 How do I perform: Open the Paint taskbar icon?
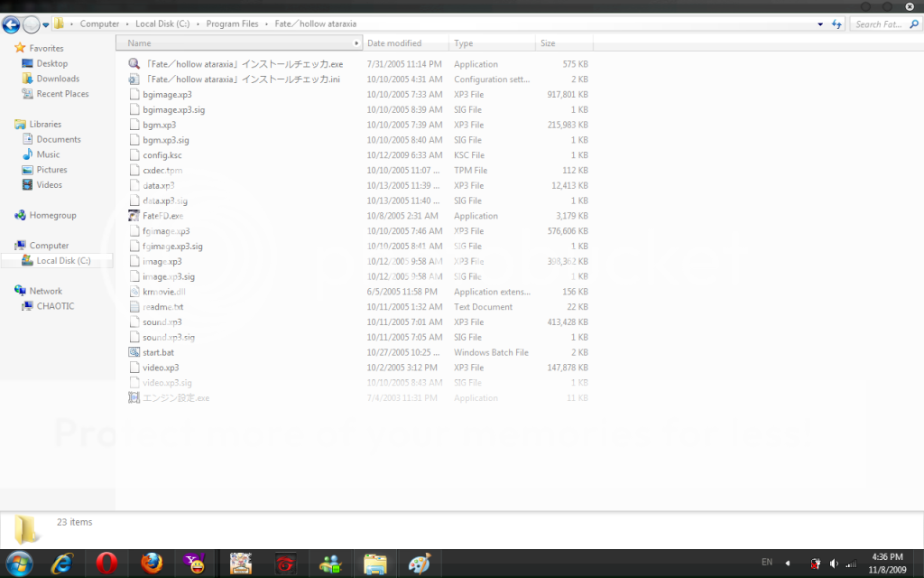[420, 564]
